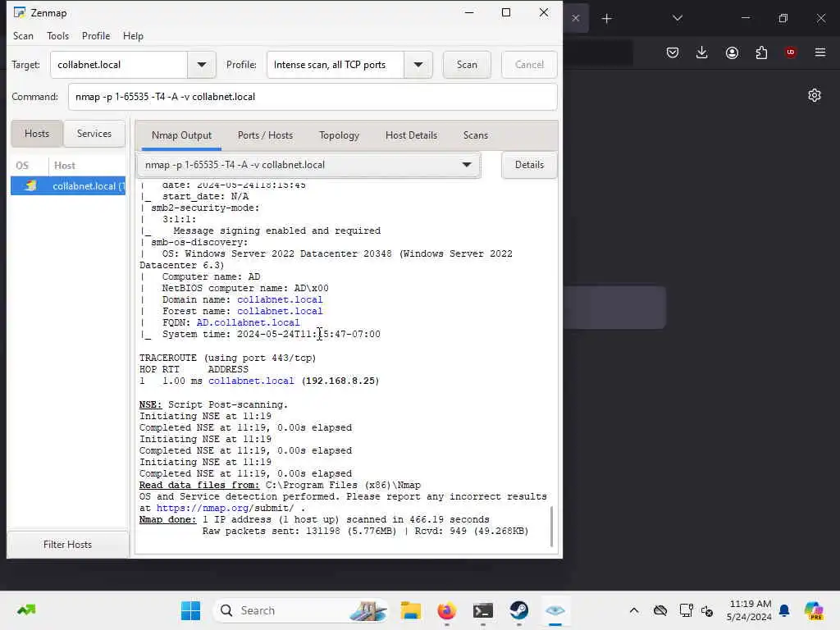Open the Copilot preview icon on taskbar
The height and width of the screenshot is (630, 840).
814,610
